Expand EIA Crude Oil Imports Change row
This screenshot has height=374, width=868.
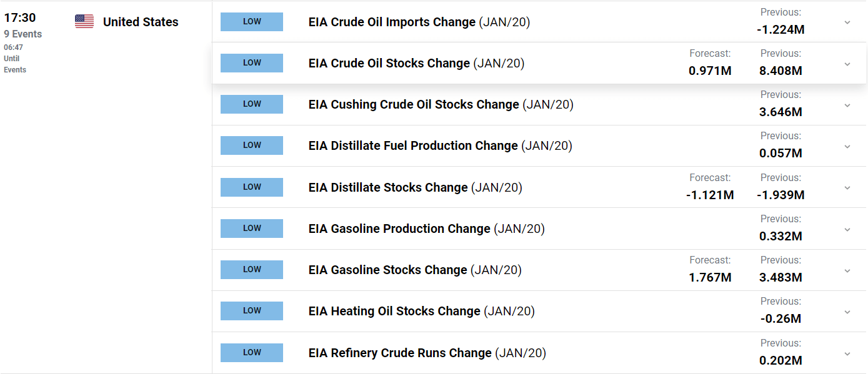point(847,22)
